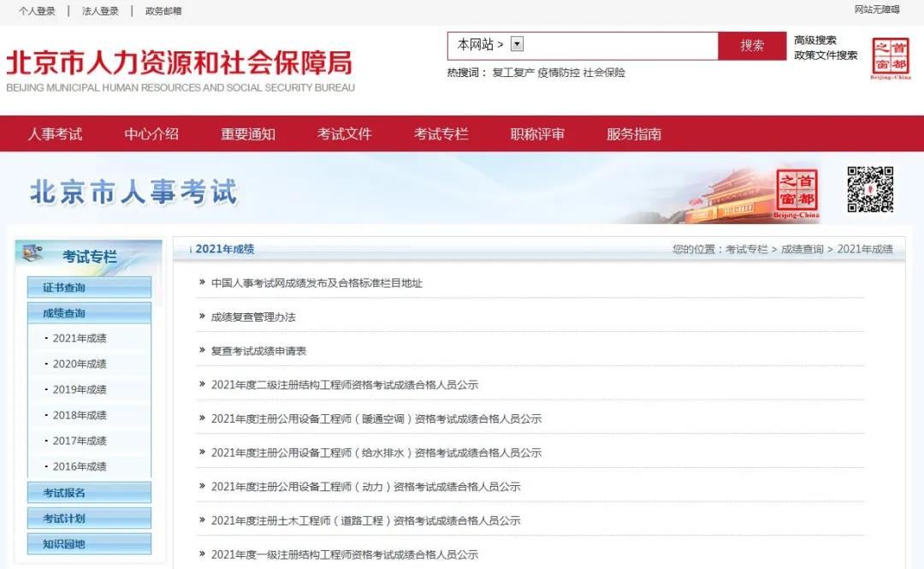Open 政务邮箱 link
The height and width of the screenshot is (569, 924).
[163, 10]
